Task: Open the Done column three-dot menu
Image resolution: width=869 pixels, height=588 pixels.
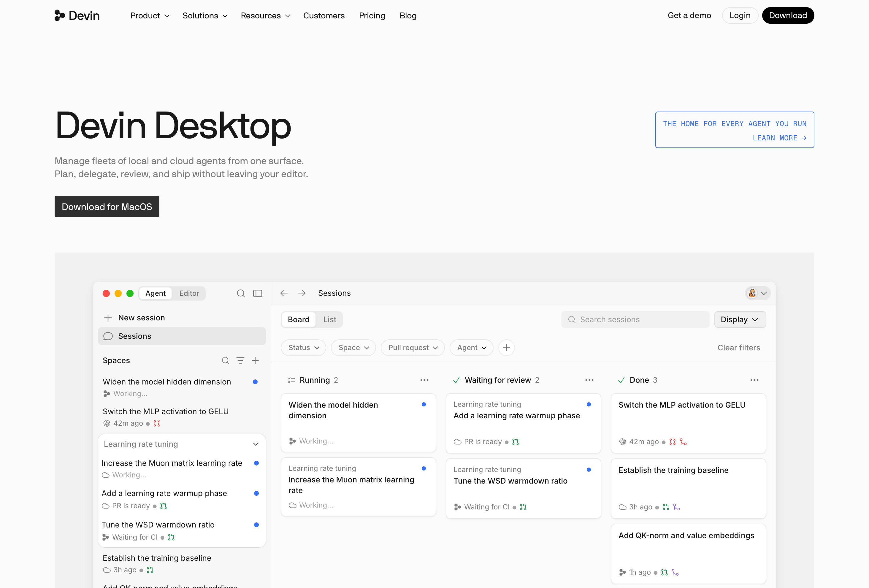Action: coord(754,380)
